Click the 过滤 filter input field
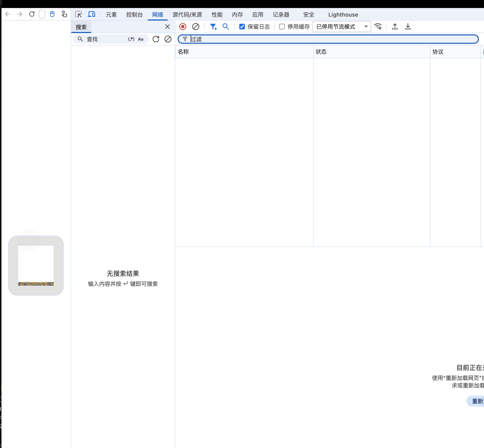The image size is (484, 448). click(328, 39)
